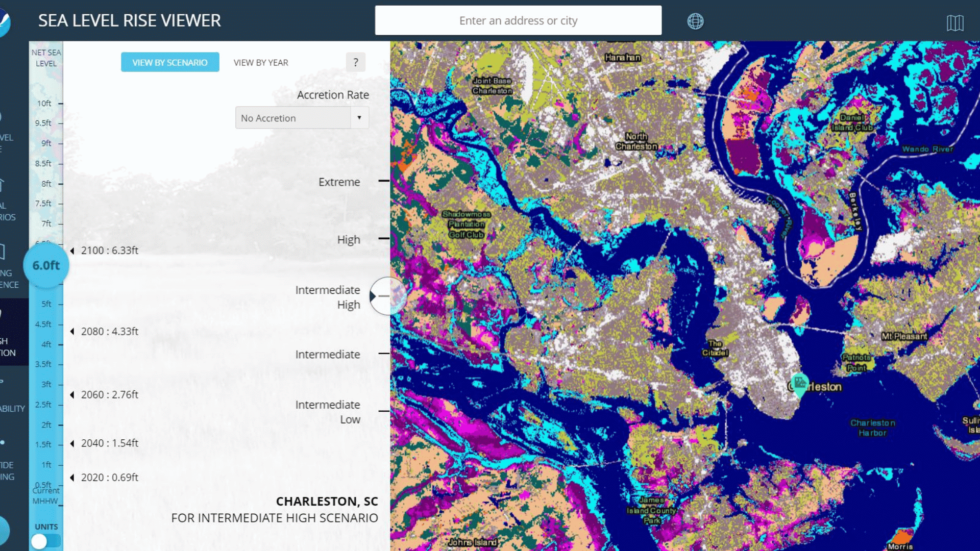Click the James Island County Park label
The height and width of the screenshot is (551, 980).
tap(652, 510)
